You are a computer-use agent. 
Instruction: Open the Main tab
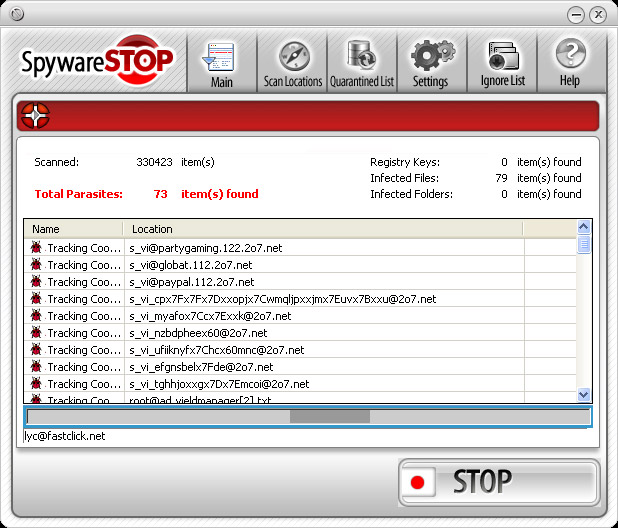(x=222, y=64)
